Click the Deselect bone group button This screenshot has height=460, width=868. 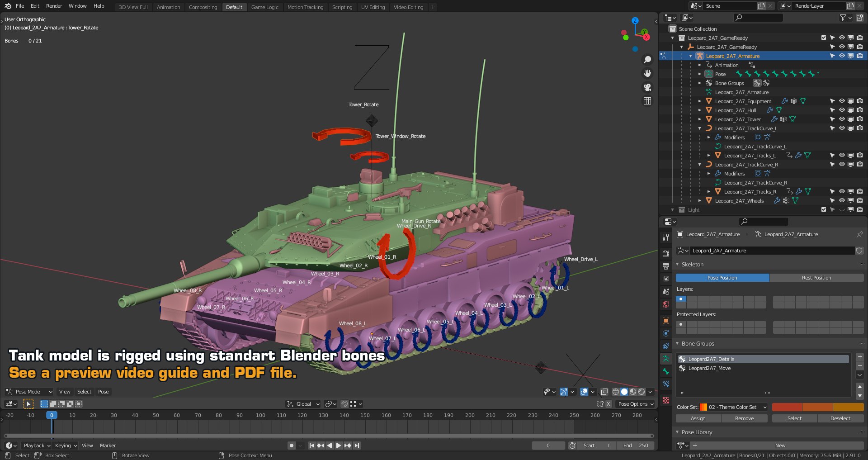click(840, 418)
